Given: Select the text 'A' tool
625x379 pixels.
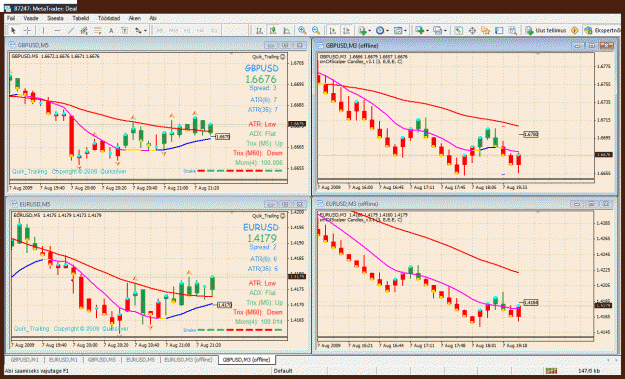Looking at the screenshot, I should (111, 31).
